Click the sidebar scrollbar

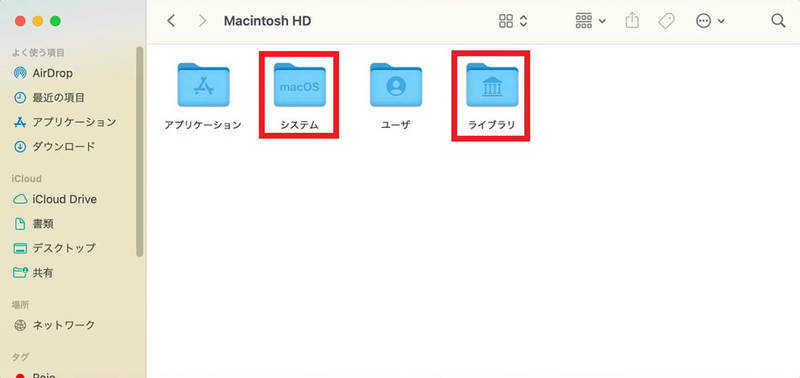click(140, 152)
